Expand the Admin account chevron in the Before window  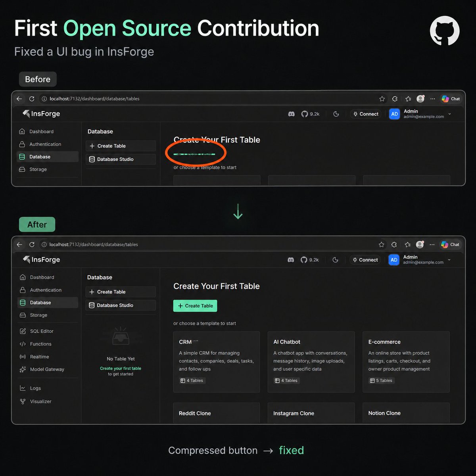pos(449,114)
